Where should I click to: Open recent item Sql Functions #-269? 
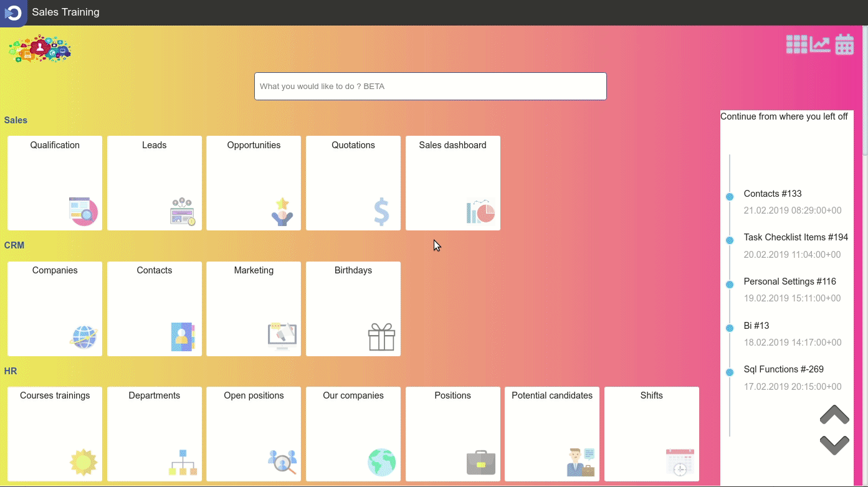pyautogui.click(x=783, y=369)
